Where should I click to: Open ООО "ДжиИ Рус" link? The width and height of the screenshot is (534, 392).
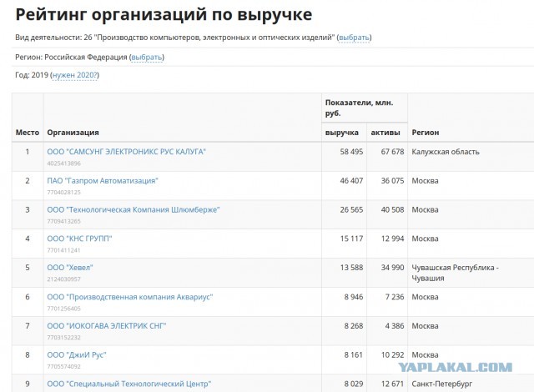point(77,355)
